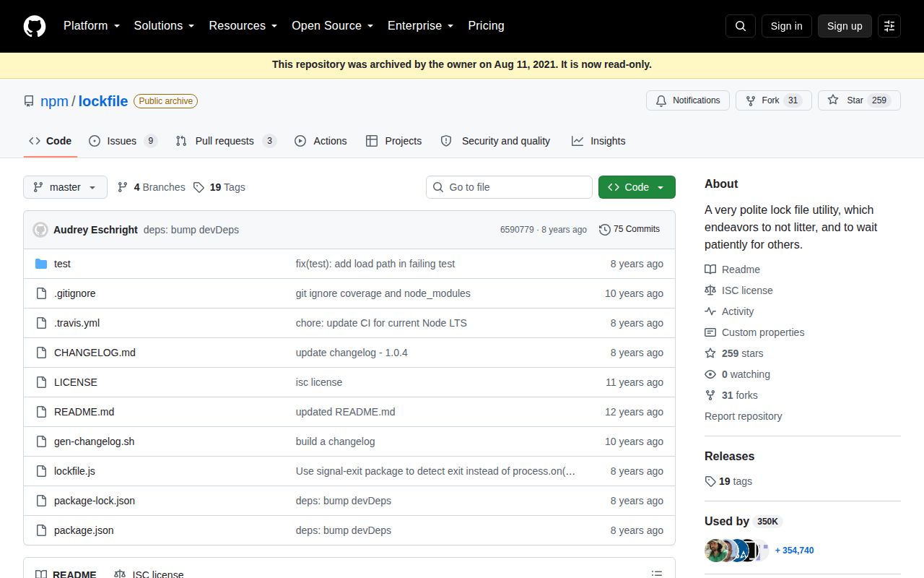Click the tag icon beside 19 tags in Releases
924x578 pixels.
pos(710,481)
